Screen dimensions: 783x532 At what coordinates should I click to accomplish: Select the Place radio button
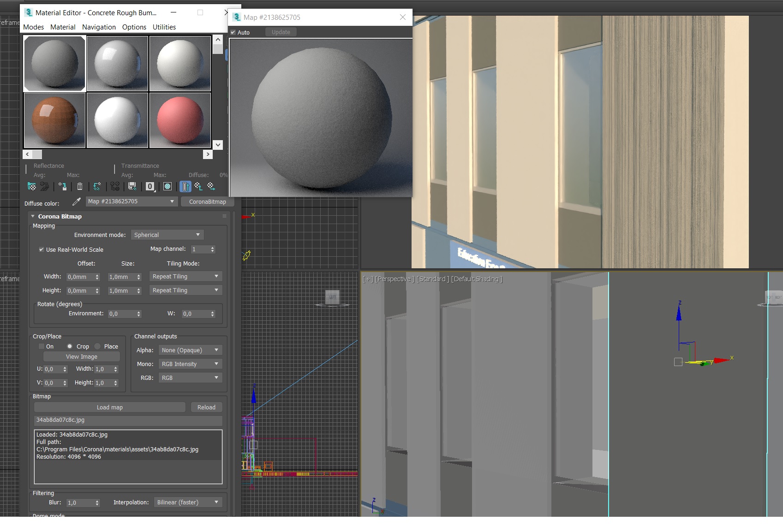[x=97, y=346]
